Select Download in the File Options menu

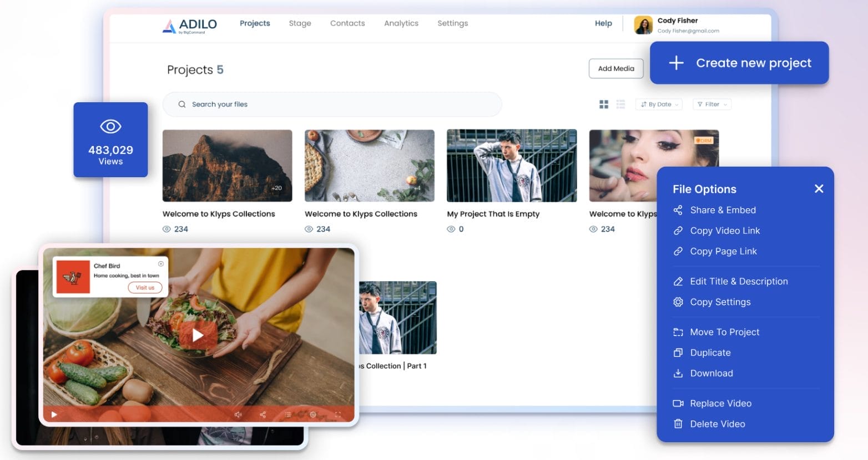pyautogui.click(x=711, y=373)
